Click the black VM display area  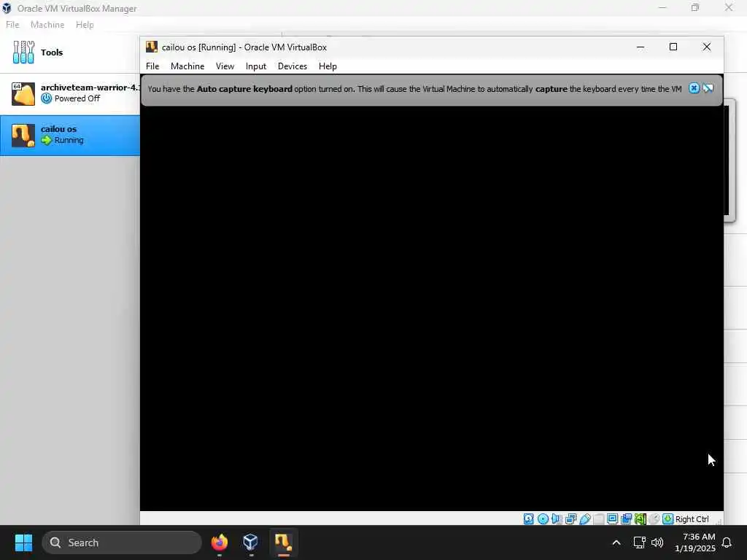coord(432,308)
